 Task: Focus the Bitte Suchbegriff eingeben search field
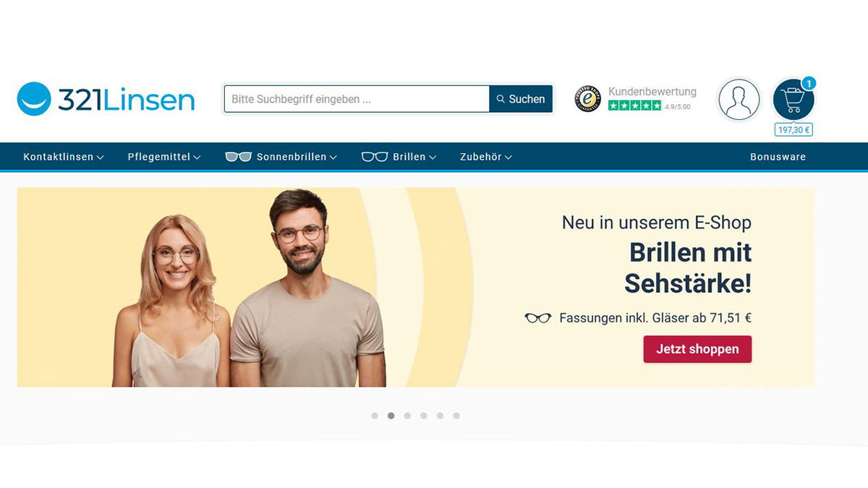click(357, 99)
